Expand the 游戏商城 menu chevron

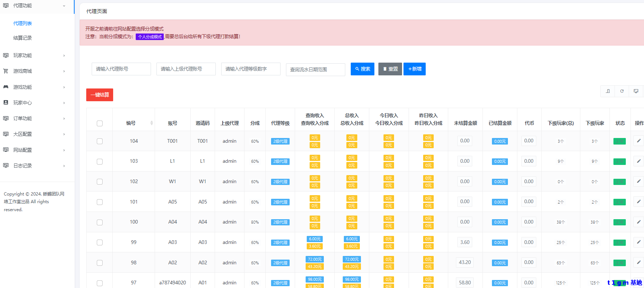point(64,71)
